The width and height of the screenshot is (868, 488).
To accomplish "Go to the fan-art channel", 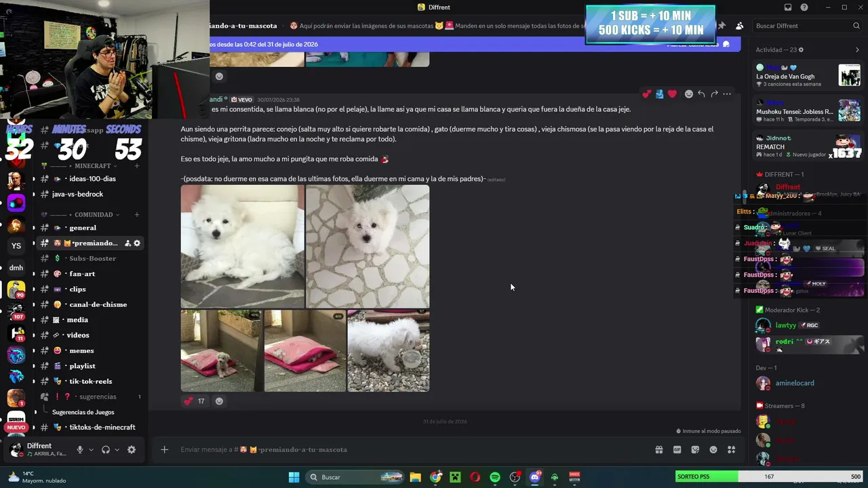I will 91,274.
